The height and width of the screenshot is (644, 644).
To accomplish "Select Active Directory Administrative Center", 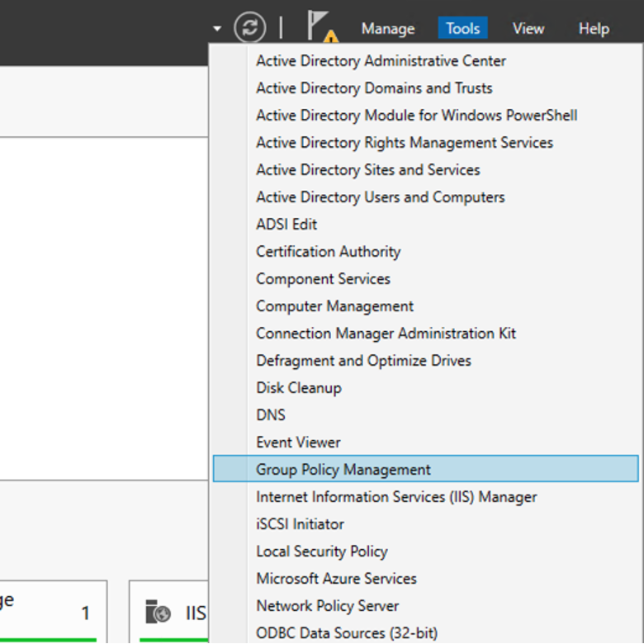I will pyautogui.click(x=381, y=60).
